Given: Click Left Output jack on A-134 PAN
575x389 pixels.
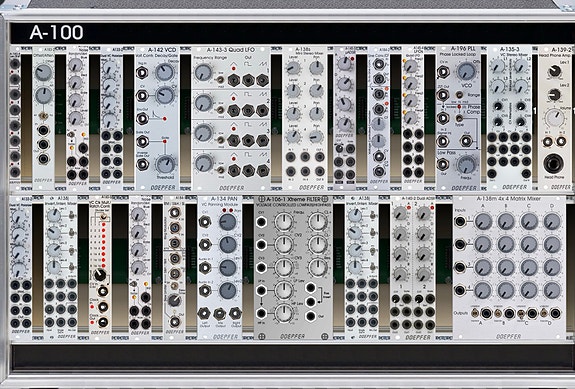Looking at the screenshot, I should [204, 313].
